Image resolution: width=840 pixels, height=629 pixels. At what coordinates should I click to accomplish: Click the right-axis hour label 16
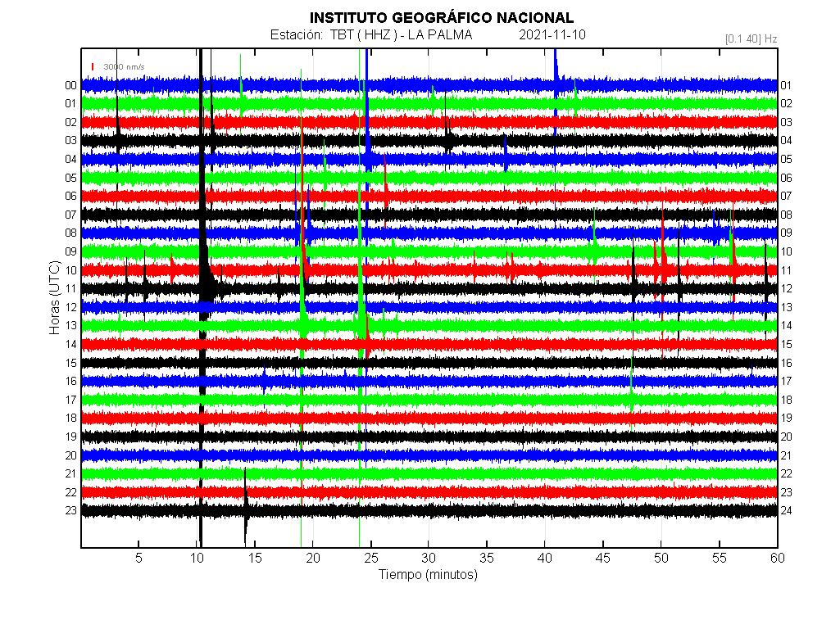[786, 363]
